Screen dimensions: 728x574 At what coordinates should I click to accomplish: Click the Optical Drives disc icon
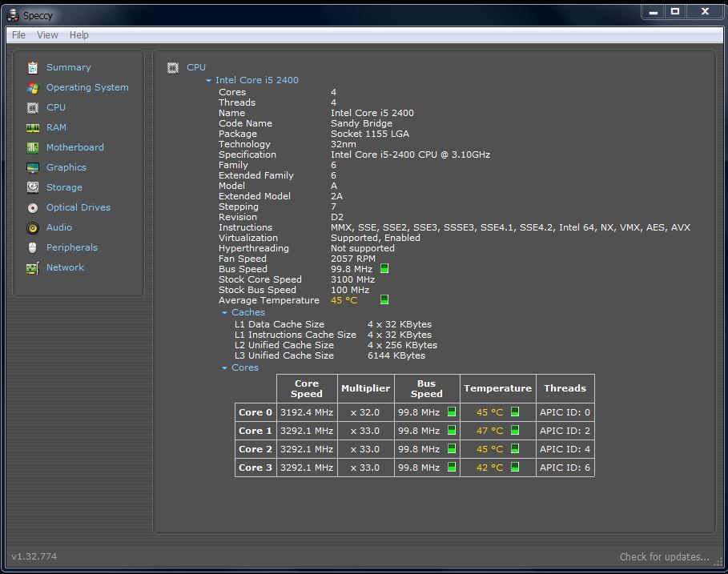pos(33,208)
